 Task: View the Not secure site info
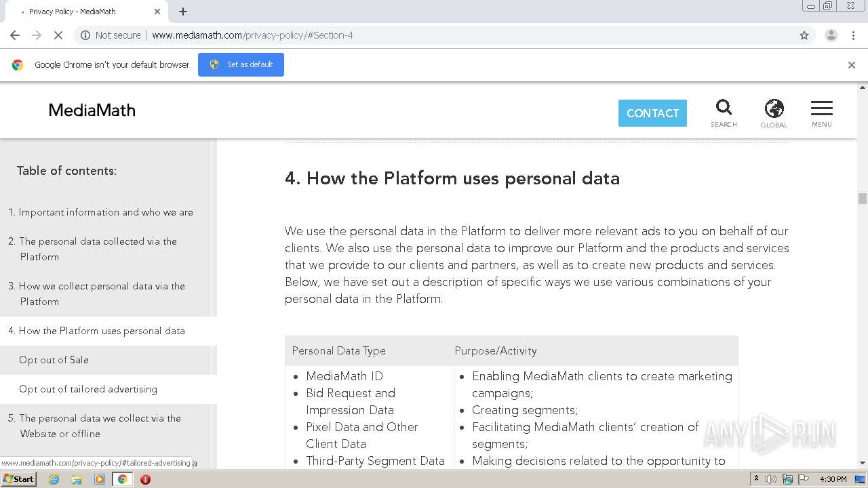(111, 35)
